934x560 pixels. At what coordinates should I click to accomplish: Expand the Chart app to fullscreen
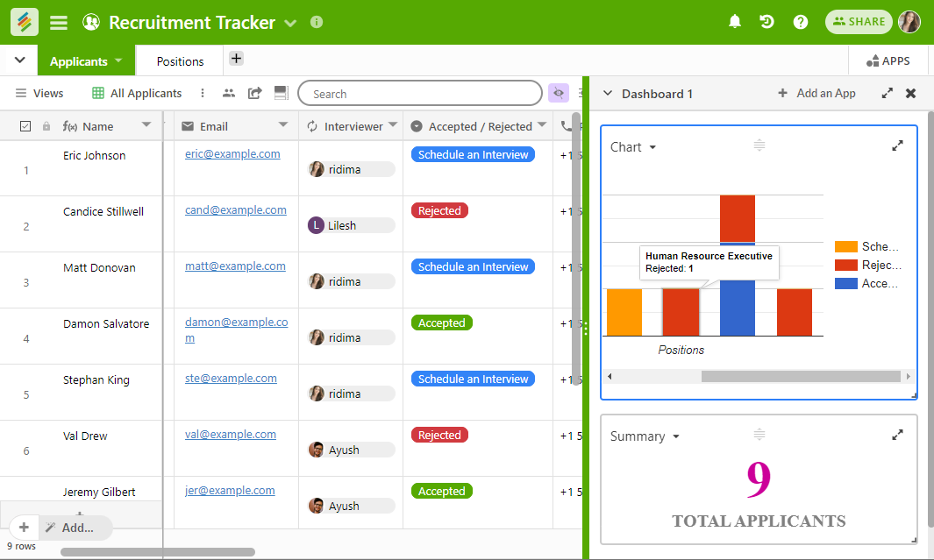point(898,145)
